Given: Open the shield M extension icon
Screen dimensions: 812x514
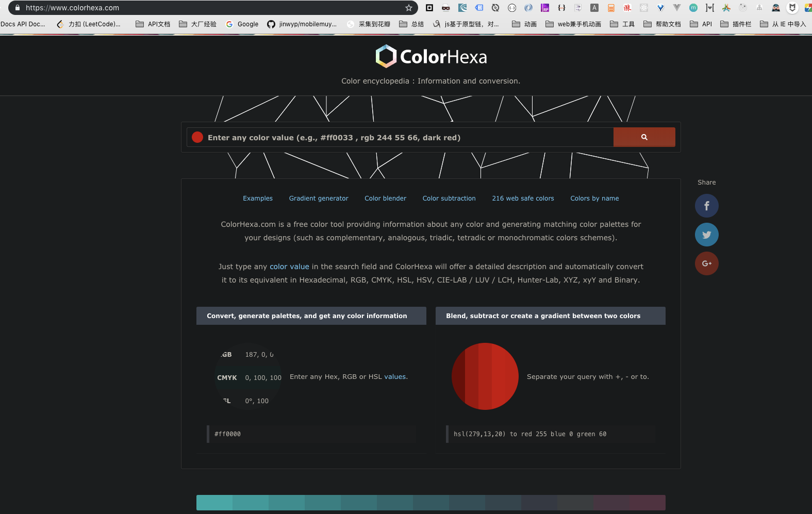Looking at the screenshot, I should pos(792,8).
